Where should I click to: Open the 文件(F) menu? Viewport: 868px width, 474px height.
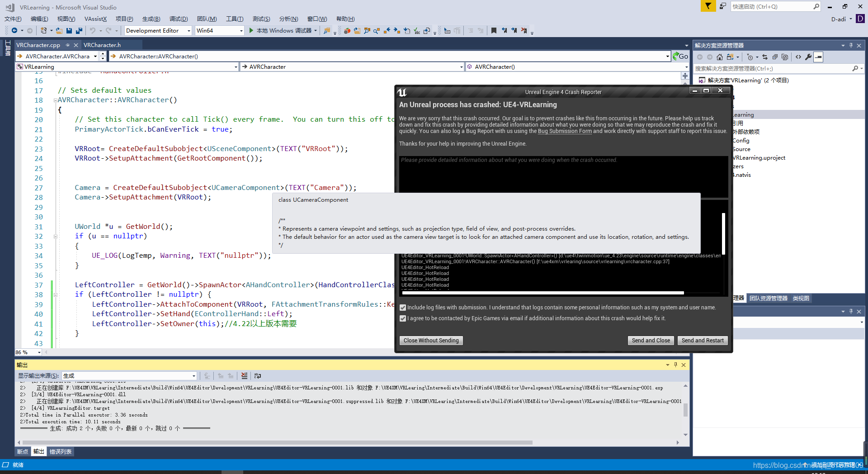point(13,19)
